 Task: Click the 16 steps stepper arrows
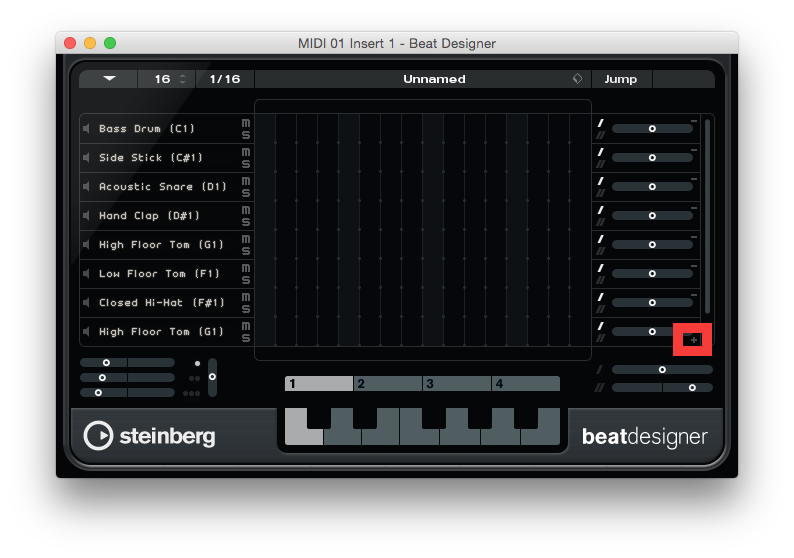coord(183,79)
